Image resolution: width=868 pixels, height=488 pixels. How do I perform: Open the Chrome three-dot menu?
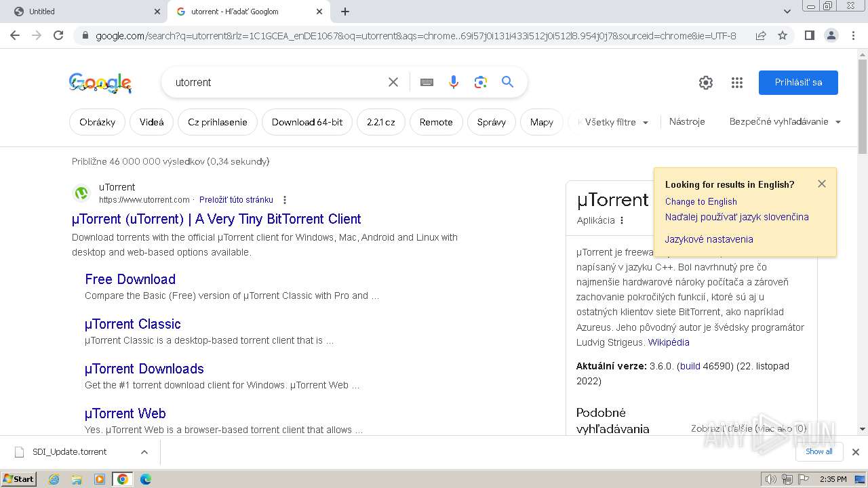(x=853, y=35)
